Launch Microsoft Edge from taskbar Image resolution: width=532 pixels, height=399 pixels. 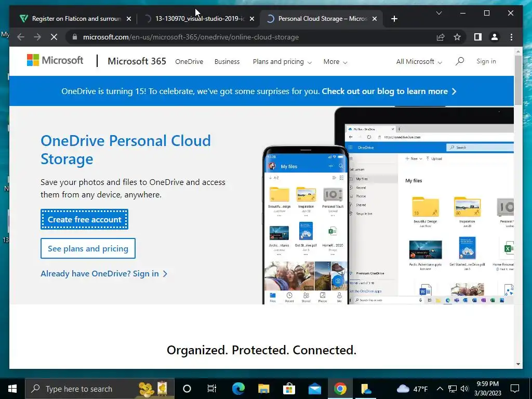238,389
